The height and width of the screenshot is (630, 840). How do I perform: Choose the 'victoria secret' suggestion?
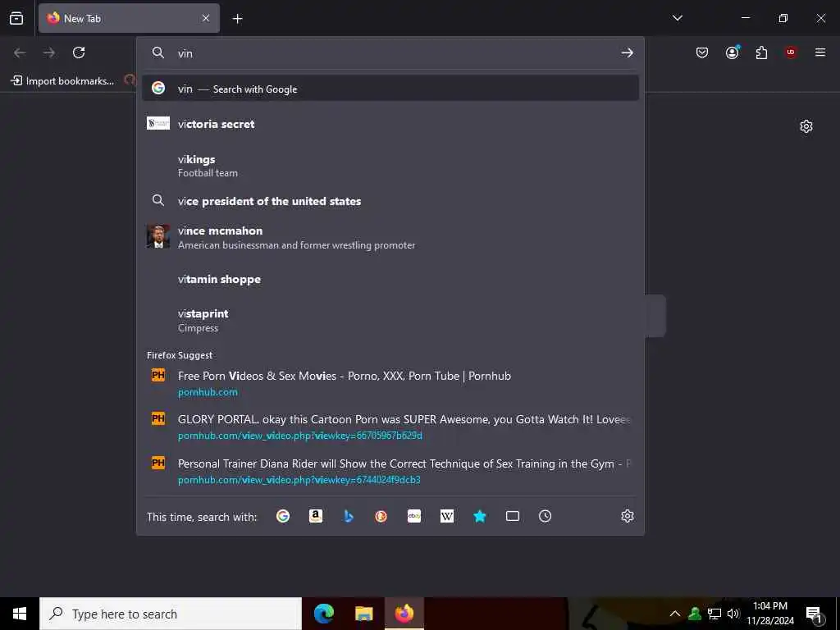coord(390,124)
